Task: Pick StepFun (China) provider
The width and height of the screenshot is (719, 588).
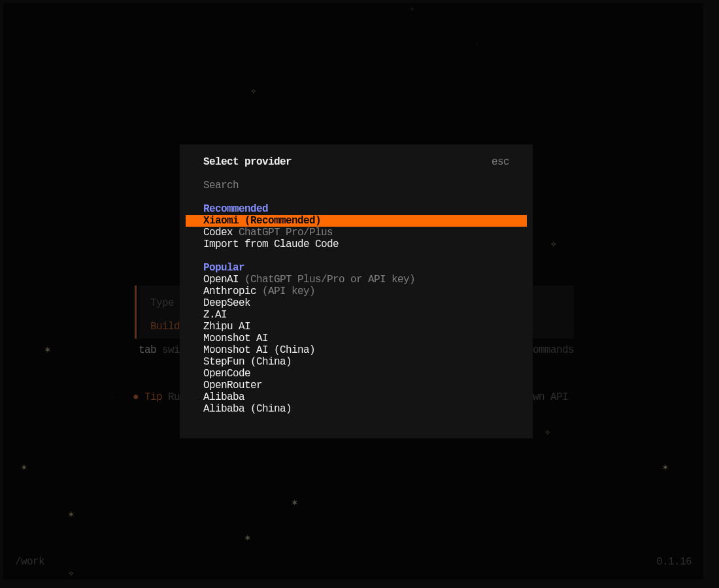Action: [356, 361]
